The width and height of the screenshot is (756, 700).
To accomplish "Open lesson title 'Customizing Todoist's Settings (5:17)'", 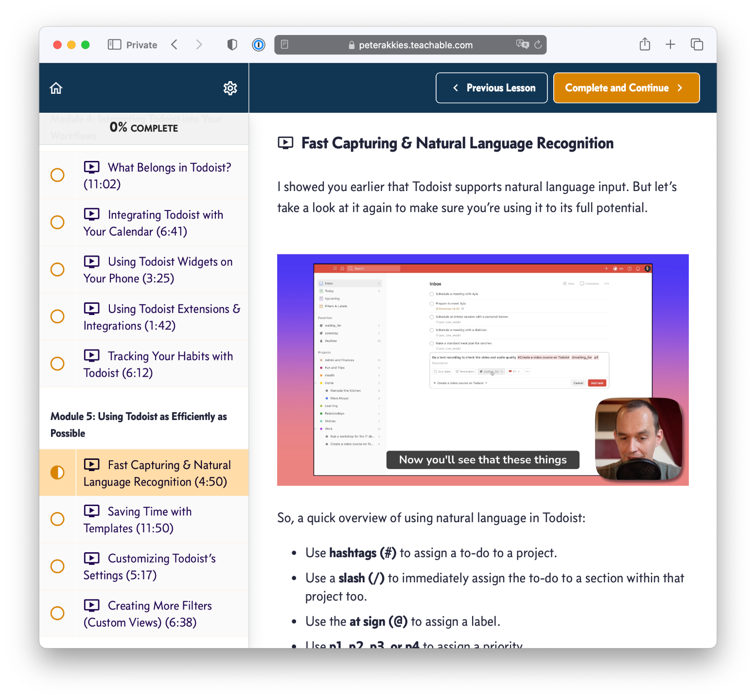I will 150,566.
